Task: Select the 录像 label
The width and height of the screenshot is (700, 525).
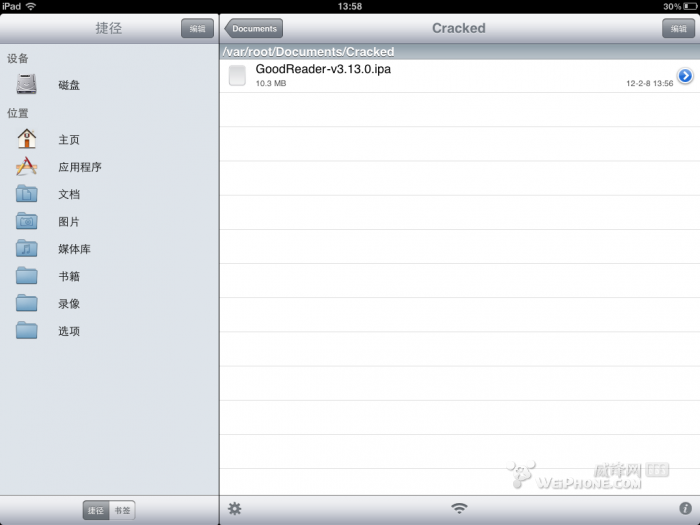Action: (x=69, y=304)
